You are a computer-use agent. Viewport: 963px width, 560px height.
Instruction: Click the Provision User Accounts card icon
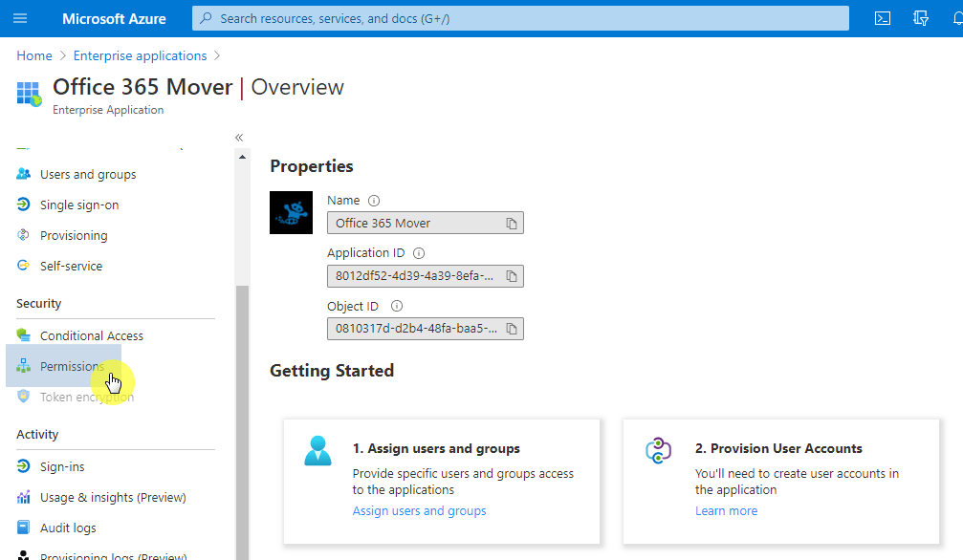coord(658,451)
